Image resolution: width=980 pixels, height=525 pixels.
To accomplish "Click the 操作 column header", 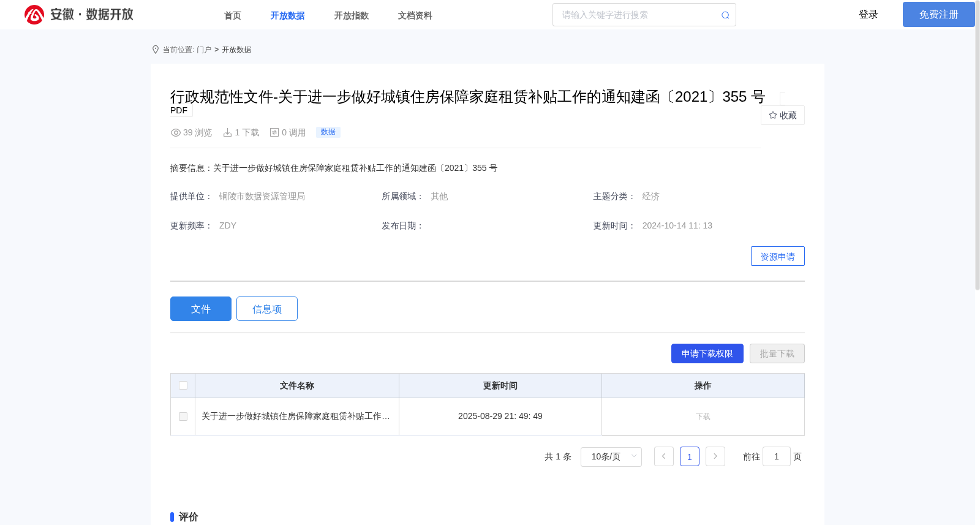I will click(x=703, y=385).
